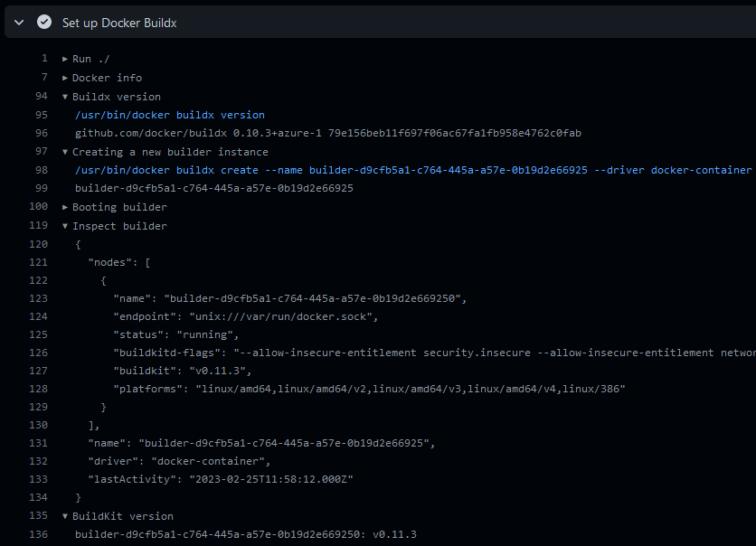Viewport: 756px width, 546px height.
Task: Click the disclosure triangle next to BuildKit version
Action: (63, 515)
